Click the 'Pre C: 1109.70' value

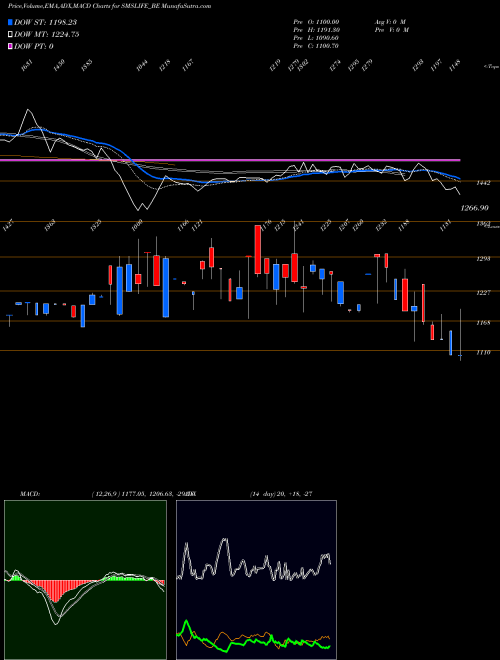click(316, 46)
